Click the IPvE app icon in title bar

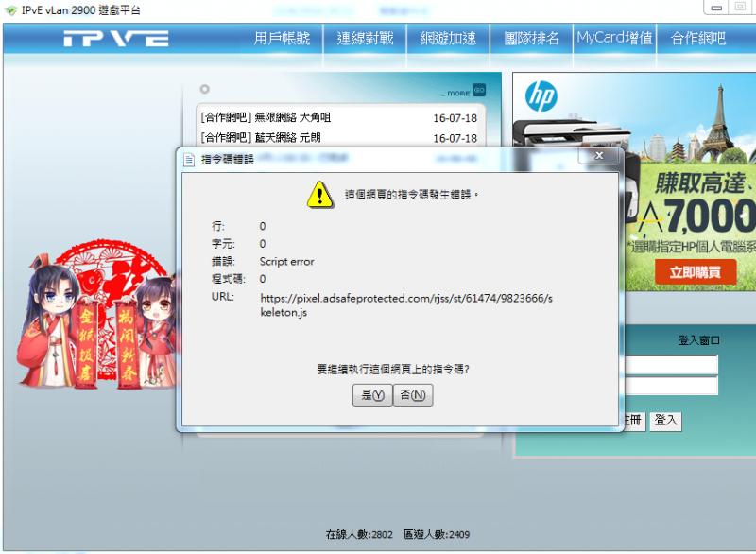[10, 10]
